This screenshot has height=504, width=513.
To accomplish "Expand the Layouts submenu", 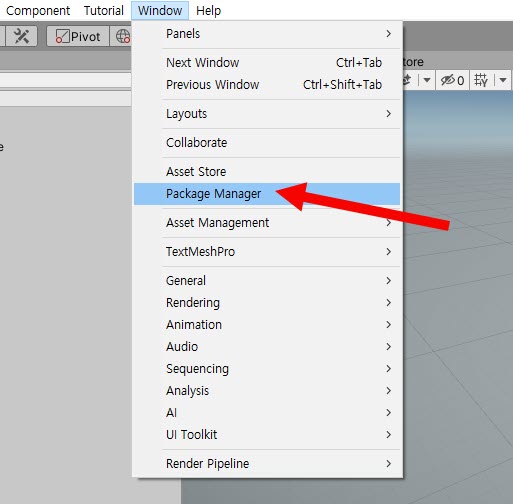I will [x=267, y=114].
